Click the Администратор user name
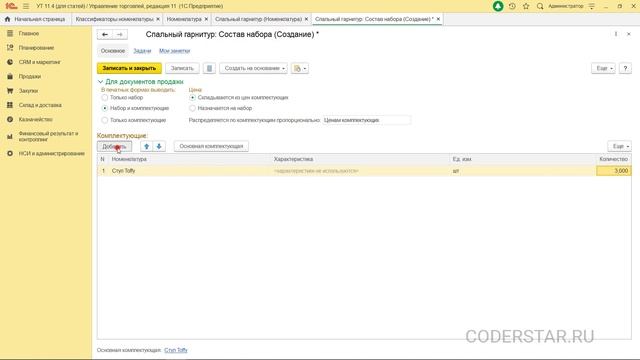The height and width of the screenshot is (360, 640). [566, 6]
